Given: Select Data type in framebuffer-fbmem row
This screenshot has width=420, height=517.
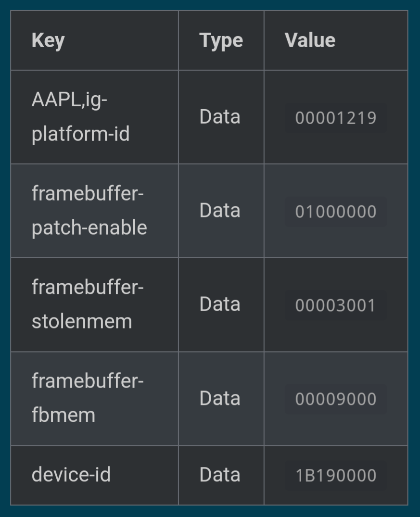Looking at the screenshot, I should click(x=220, y=398).
